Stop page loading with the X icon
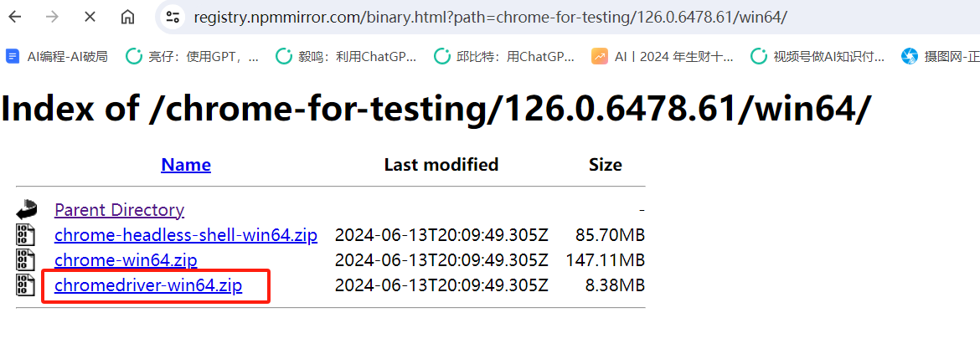Viewport: 980px width, 359px height. pos(90,17)
